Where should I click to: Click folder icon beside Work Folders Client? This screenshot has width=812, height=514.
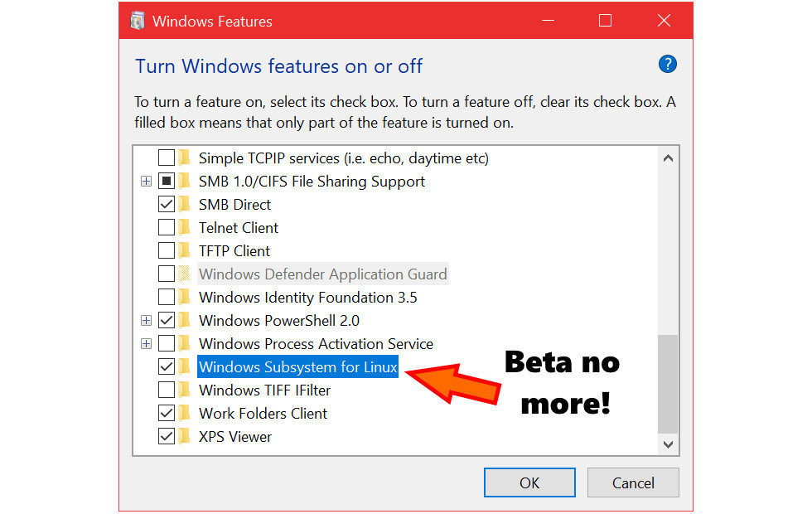point(184,413)
